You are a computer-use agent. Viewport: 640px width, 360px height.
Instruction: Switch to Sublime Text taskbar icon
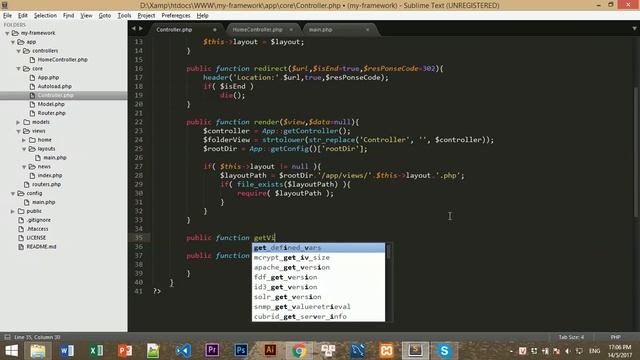[x=415, y=351]
